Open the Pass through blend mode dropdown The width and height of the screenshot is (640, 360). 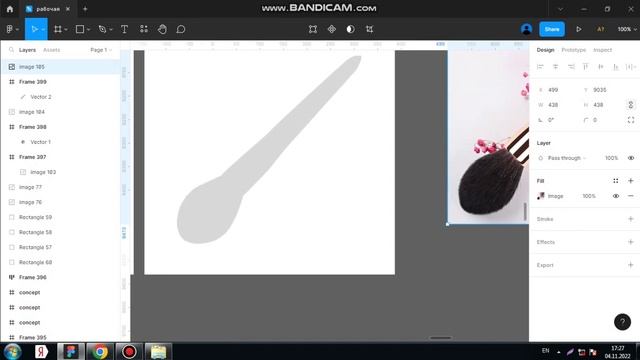[567, 158]
